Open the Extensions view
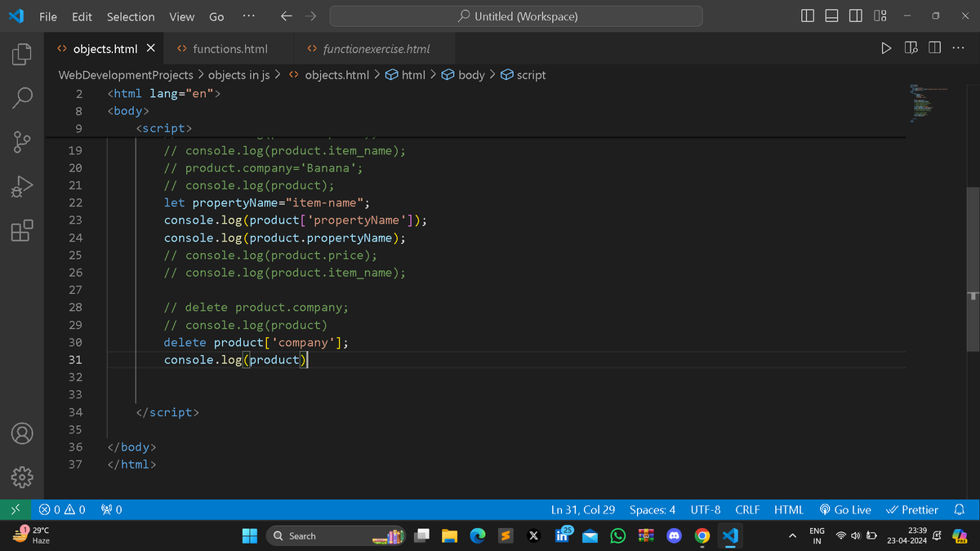The width and height of the screenshot is (980, 551). tap(22, 231)
